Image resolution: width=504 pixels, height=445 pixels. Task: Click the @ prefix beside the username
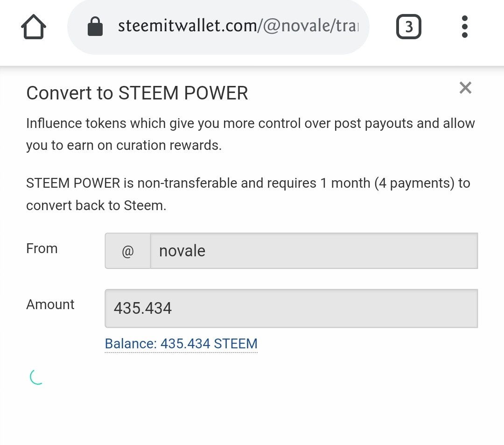coord(128,251)
